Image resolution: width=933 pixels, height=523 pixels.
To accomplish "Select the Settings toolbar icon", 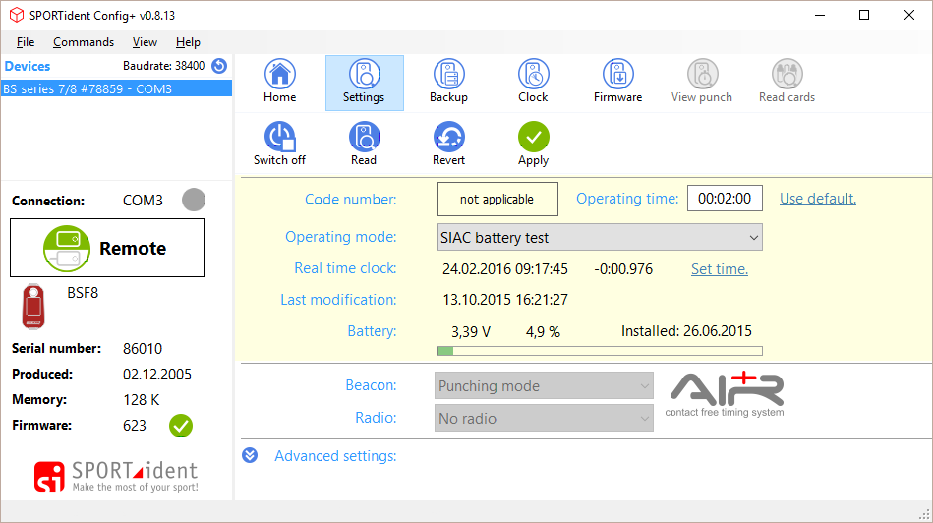I will 364,82.
